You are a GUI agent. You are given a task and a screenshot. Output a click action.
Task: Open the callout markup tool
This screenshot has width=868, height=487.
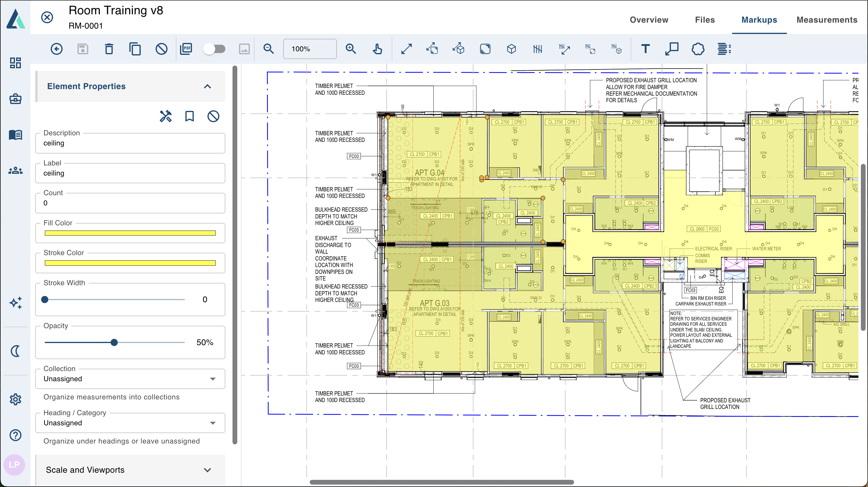(x=672, y=49)
